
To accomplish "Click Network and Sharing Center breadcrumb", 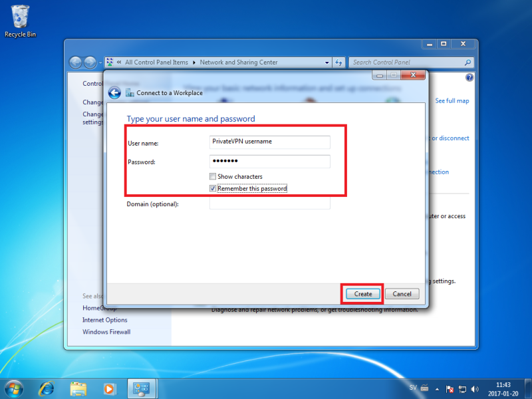I will point(239,63).
